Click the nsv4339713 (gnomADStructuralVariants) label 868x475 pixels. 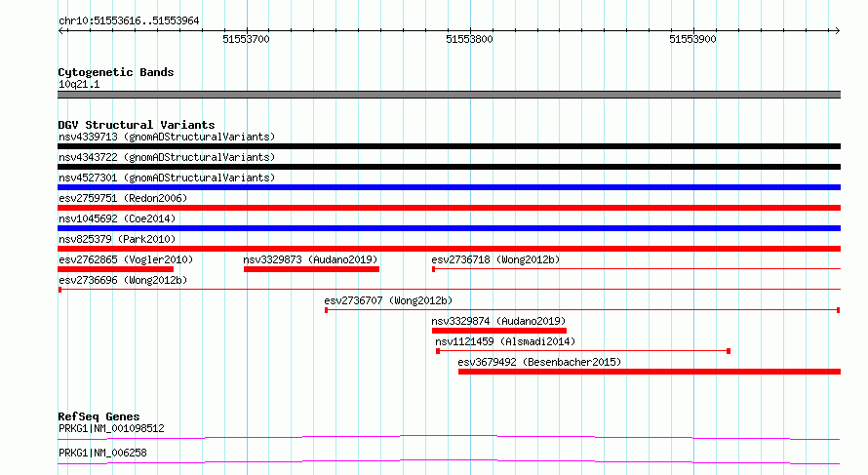[x=167, y=137]
